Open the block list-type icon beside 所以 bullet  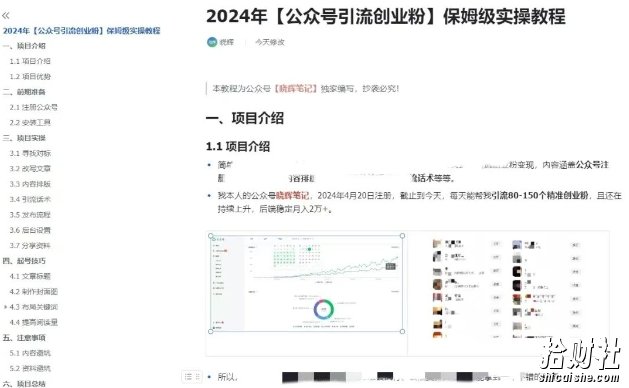point(188,376)
